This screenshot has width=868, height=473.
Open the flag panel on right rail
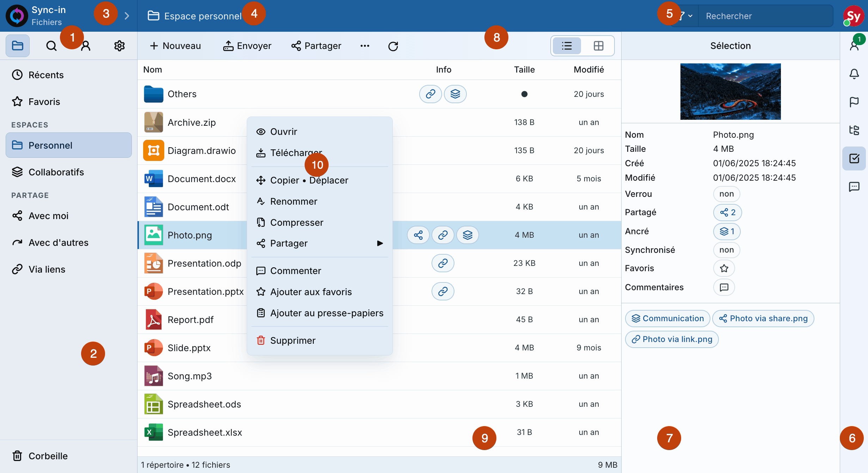(854, 102)
